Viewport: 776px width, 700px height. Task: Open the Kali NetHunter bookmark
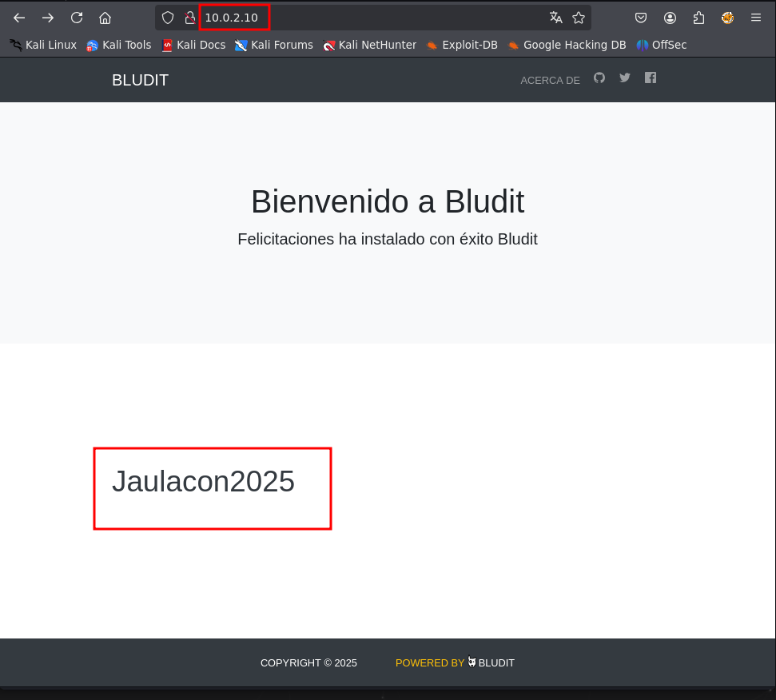(x=370, y=45)
